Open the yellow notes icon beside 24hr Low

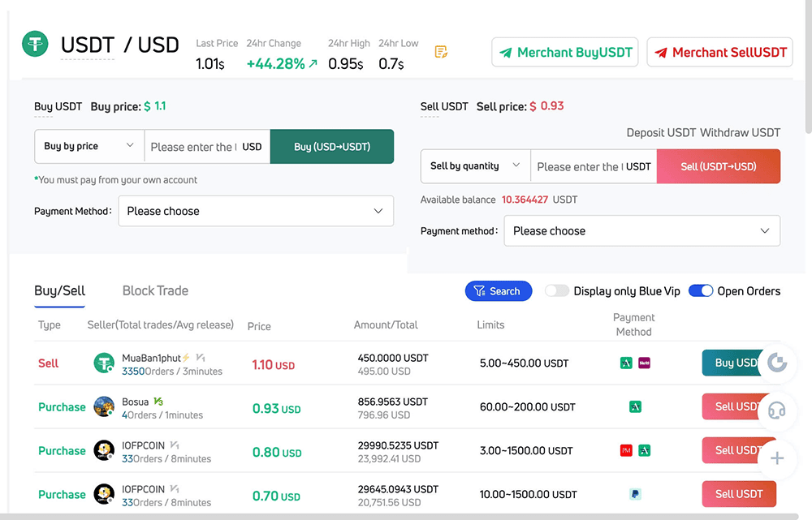click(441, 51)
